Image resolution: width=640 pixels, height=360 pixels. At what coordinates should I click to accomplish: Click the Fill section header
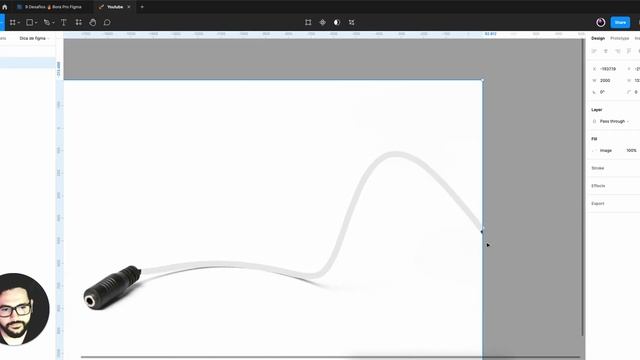coord(594,139)
